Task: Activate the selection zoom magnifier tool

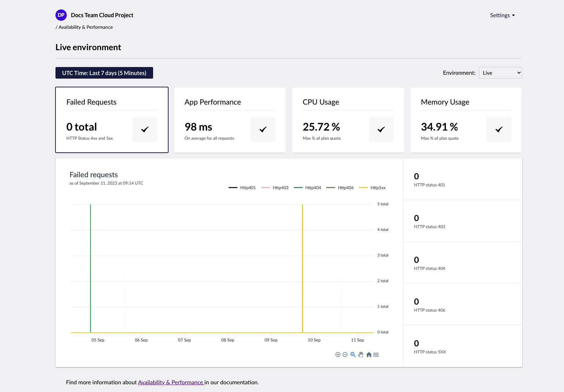Action: tap(353, 355)
